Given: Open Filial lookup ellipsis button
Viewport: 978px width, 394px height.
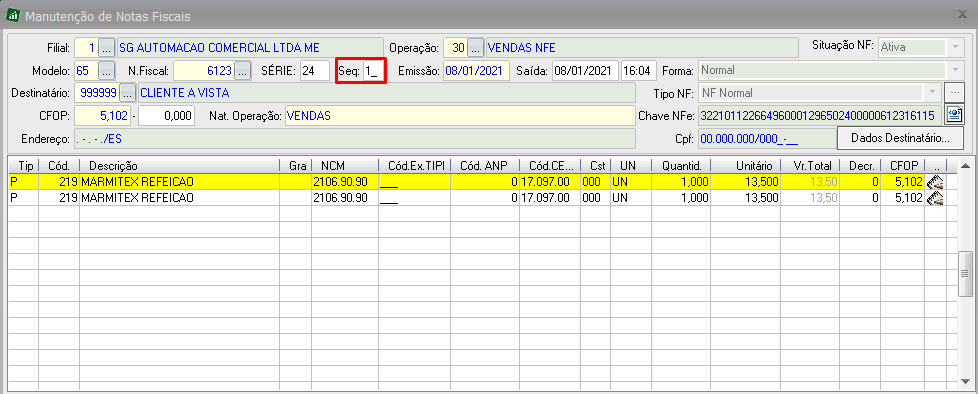Looking at the screenshot, I should tap(107, 48).
